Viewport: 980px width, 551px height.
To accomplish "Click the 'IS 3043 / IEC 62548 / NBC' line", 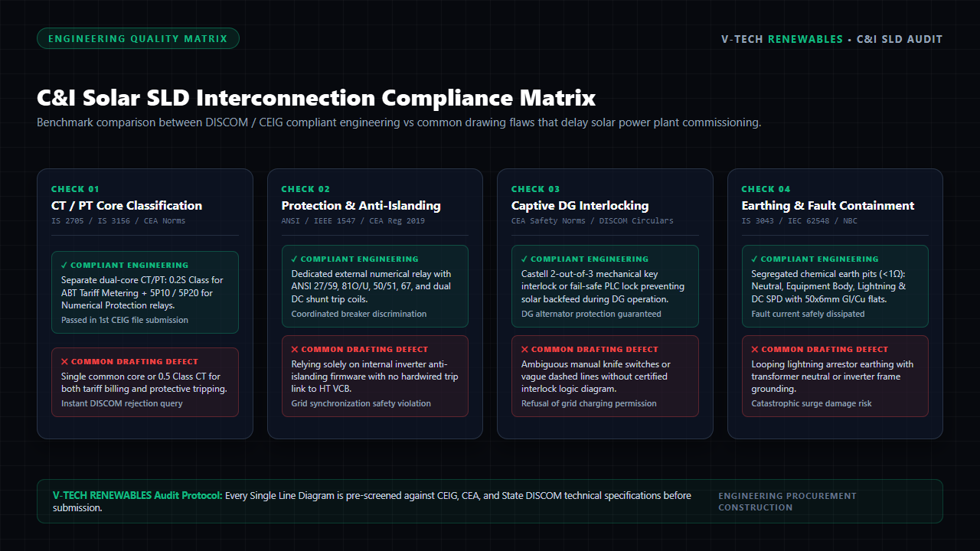I will click(799, 221).
